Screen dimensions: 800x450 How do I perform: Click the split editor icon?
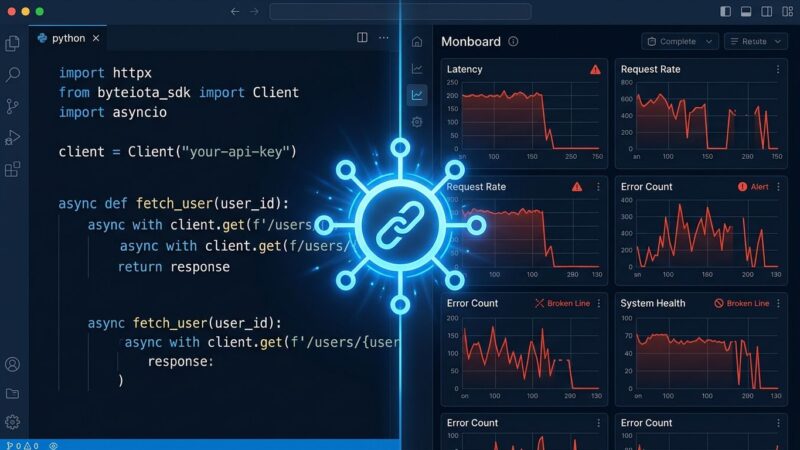click(x=362, y=37)
